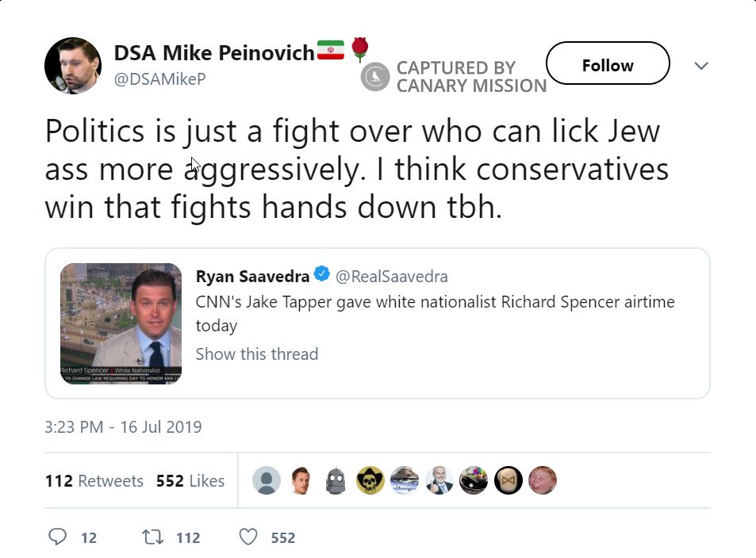Image resolution: width=756 pixels, height=558 pixels.
Task: Open the @RealSaavedra handle in quoted tweet
Action: pos(391,276)
